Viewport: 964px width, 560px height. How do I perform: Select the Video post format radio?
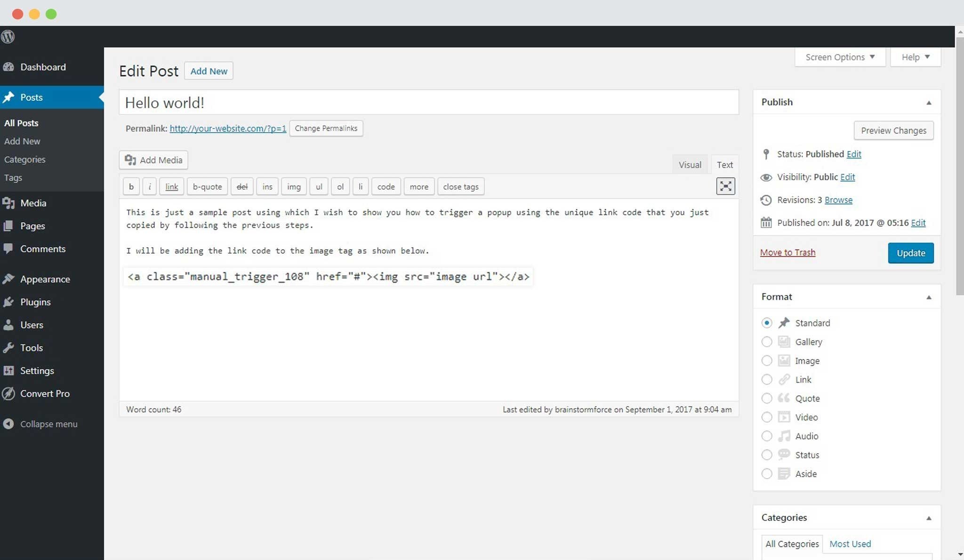click(767, 417)
